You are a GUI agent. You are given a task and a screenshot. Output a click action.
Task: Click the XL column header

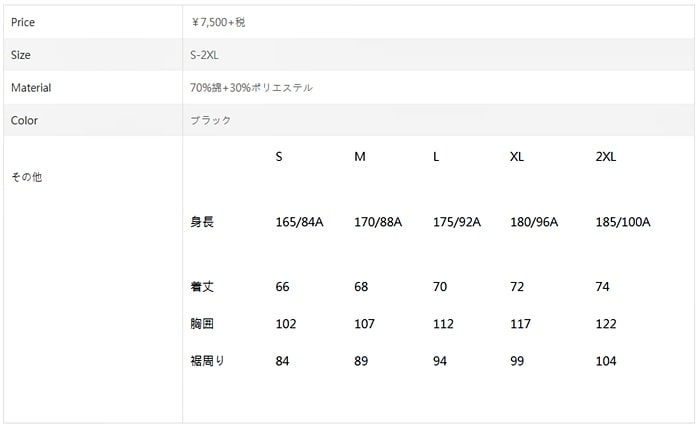point(517,158)
